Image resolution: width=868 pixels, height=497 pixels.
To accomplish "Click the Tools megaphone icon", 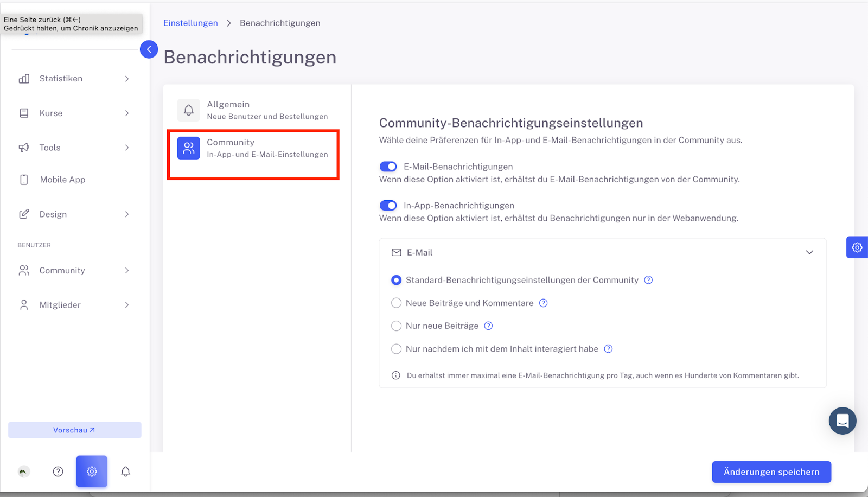I will 24,148.
